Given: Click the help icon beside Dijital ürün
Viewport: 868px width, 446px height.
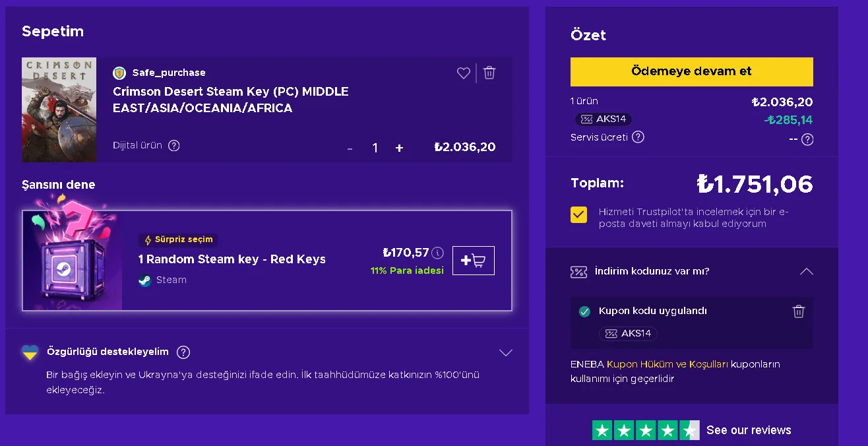Looking at the screenshot, I should pyautogui.click(x=174, y=146).
